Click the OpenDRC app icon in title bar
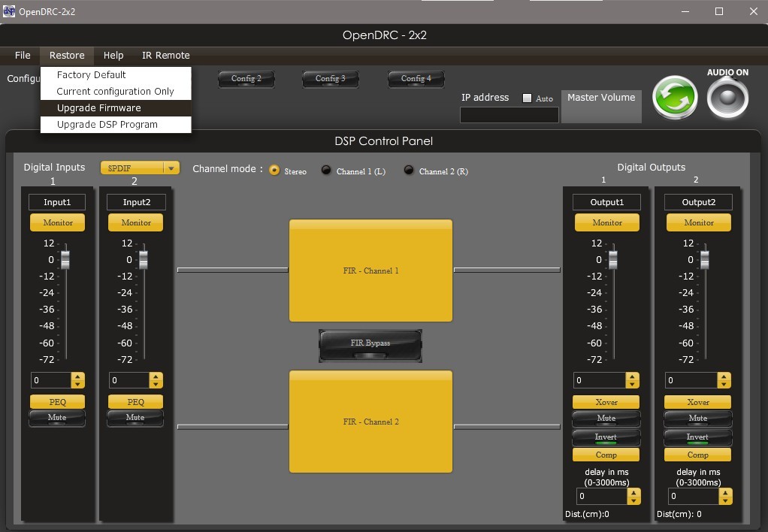Viewport: 768px width, 532px height. [x=9, y=11]
